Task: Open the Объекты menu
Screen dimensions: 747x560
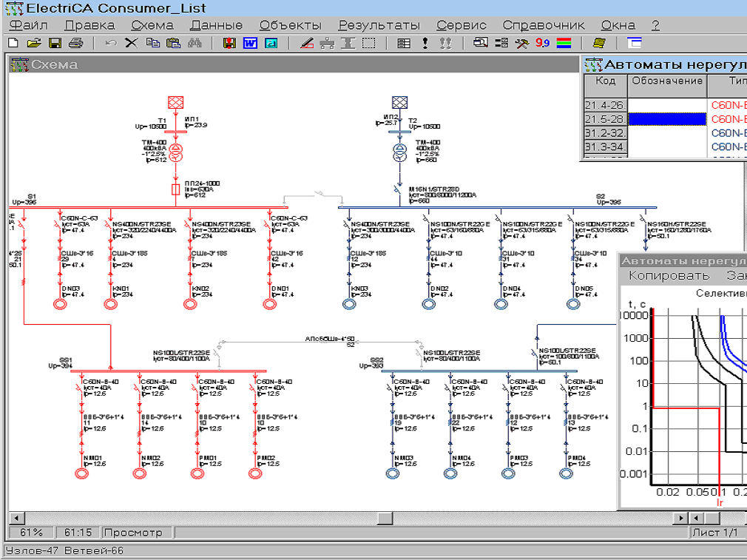Action: tap(291, 25)
